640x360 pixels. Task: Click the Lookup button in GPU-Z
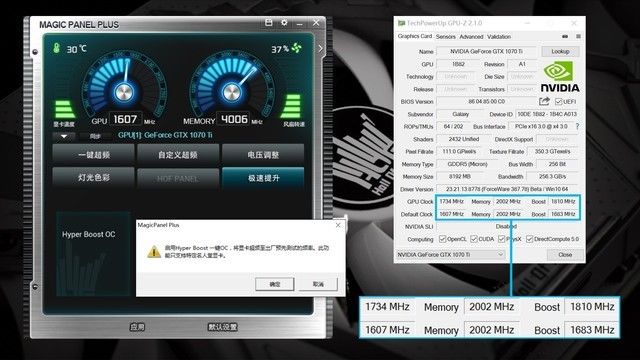click(x=560, y=51)
